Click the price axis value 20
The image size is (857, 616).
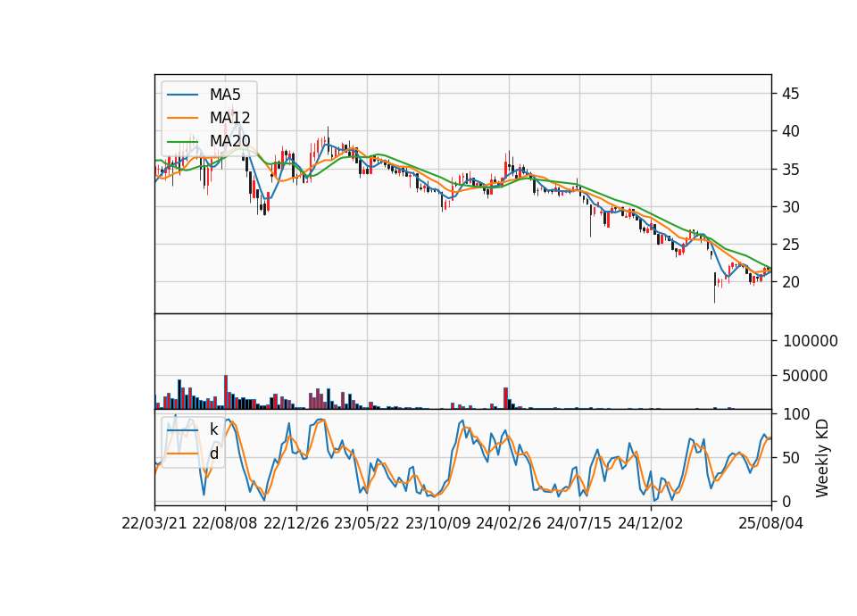pos(791,282)
